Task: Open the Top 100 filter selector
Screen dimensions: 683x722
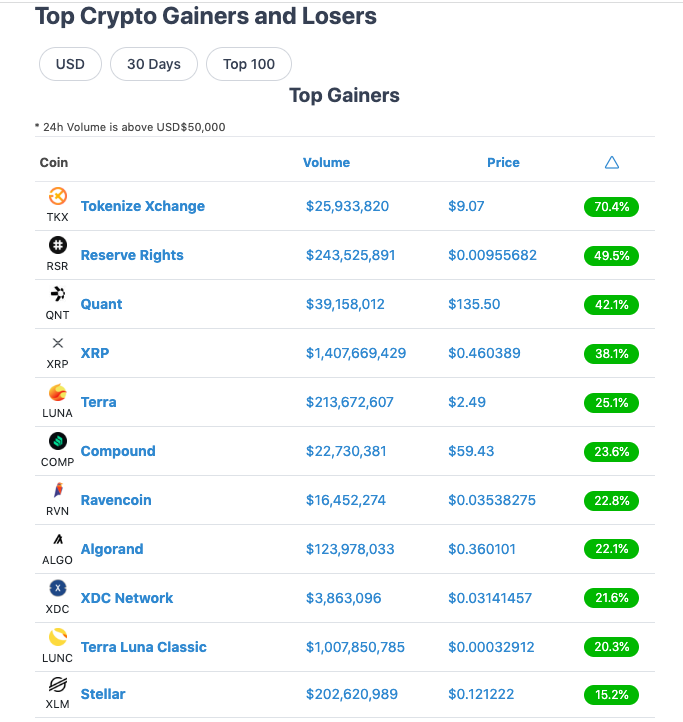Action: tap(249, 64)
